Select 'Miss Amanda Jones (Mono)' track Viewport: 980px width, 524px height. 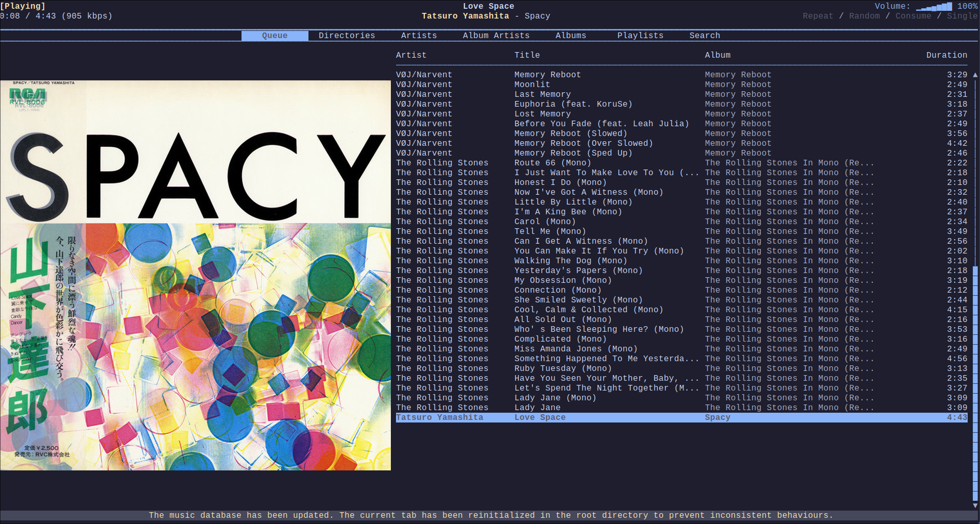pyautogui.click(x=681, y=349)
